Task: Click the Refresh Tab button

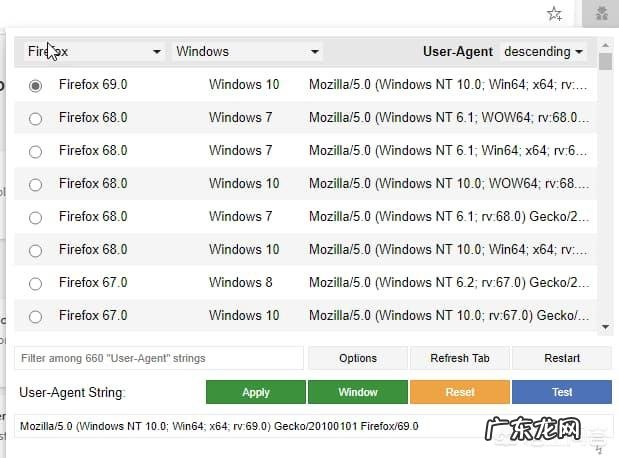Action: point(460,358)
